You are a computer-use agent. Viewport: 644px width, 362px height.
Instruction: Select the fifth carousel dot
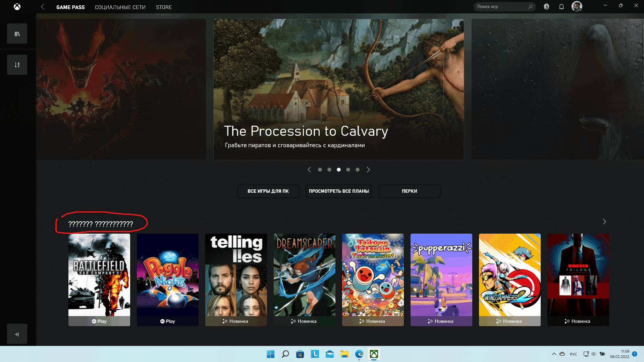[x=358, y=170]
